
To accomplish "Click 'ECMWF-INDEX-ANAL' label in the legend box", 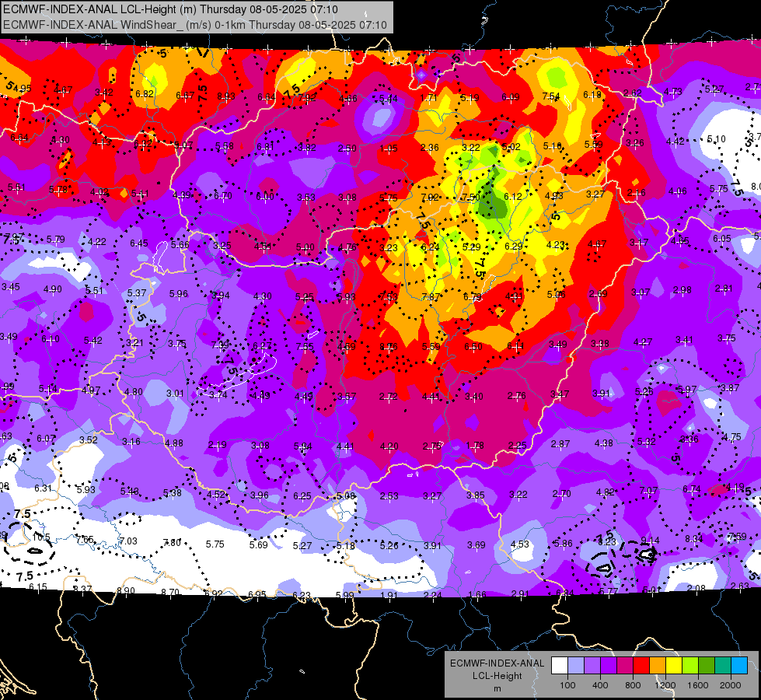I will tap(497, 663).
